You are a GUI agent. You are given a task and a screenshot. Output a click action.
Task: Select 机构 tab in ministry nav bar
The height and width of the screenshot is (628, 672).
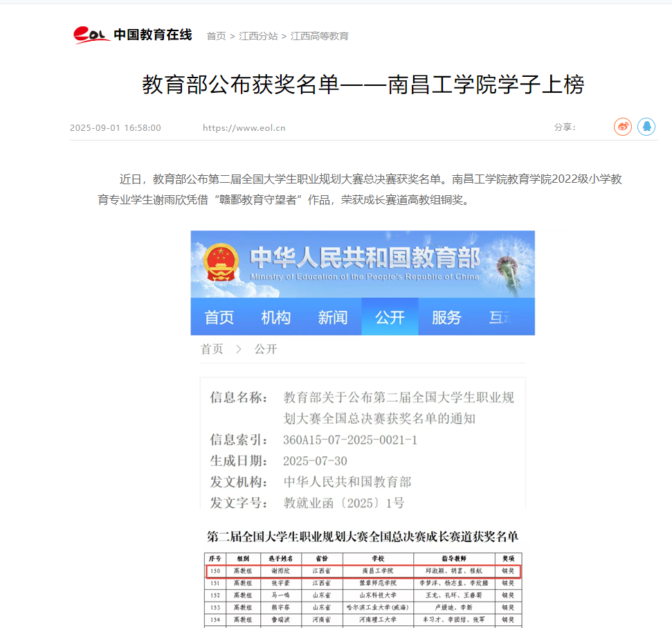[275, 317]
